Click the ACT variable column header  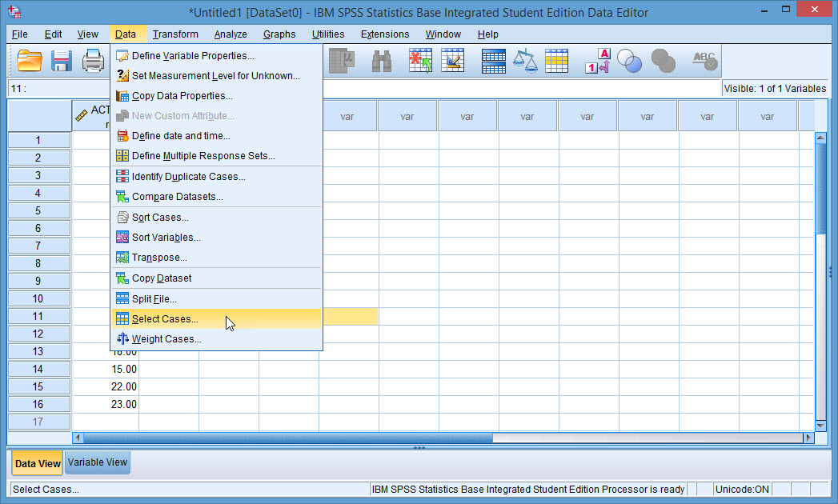[x=91, y=116]
